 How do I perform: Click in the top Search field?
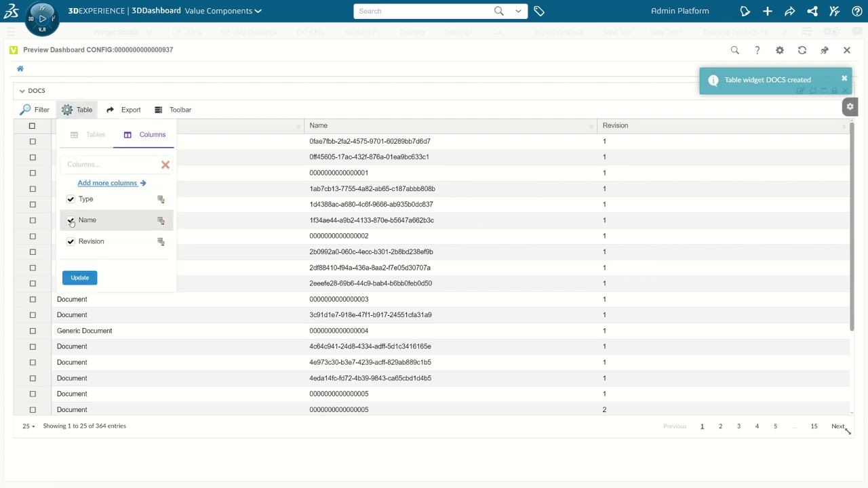click(x=423, y=11)
